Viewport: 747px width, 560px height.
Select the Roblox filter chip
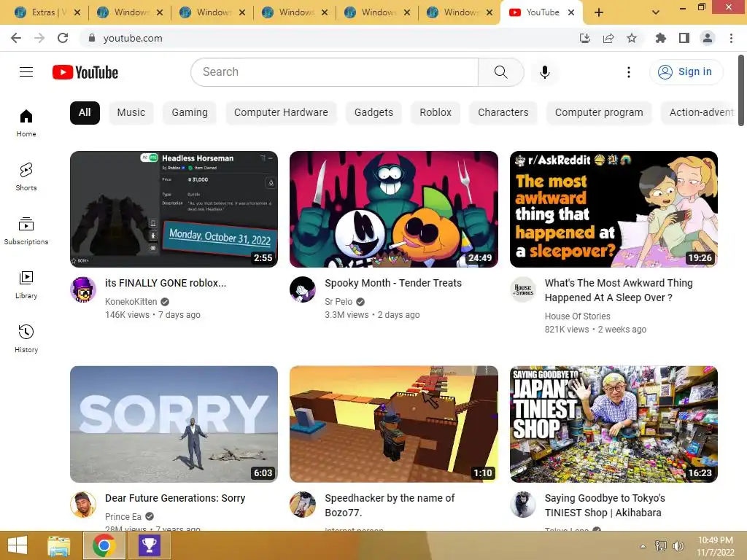[436, 113]
